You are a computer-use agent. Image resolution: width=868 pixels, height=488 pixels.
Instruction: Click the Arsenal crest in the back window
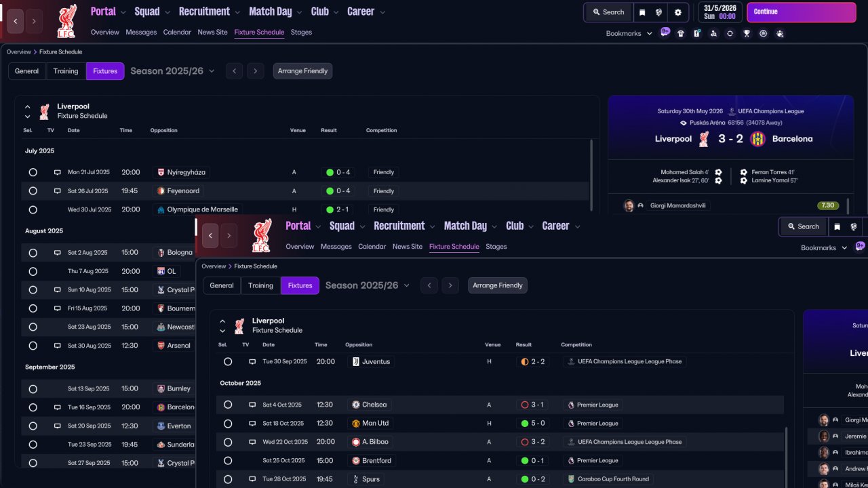pos(161,346)
